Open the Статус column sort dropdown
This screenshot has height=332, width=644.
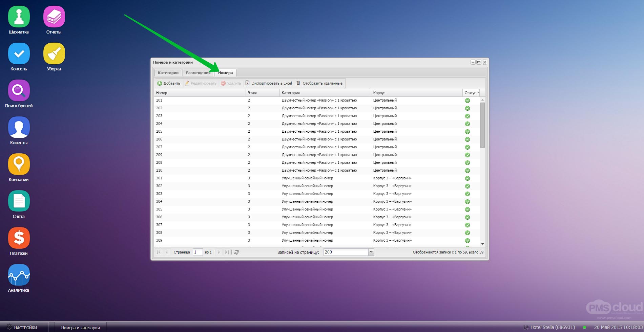coord(479,92)
